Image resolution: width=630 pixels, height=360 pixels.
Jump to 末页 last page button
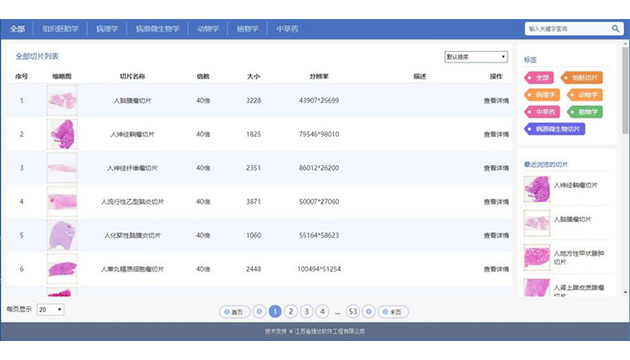[x=393, y=312]
